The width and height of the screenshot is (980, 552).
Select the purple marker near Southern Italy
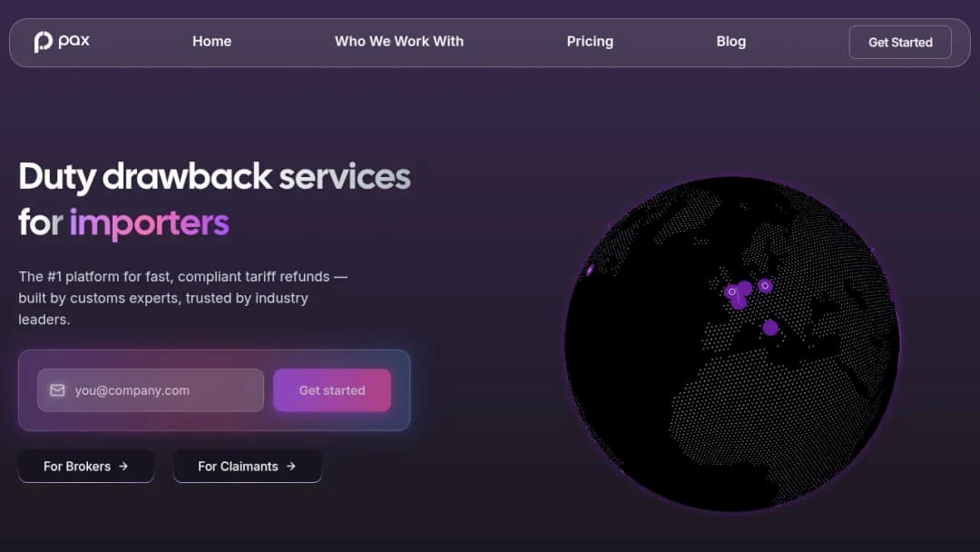pos(770,328)
